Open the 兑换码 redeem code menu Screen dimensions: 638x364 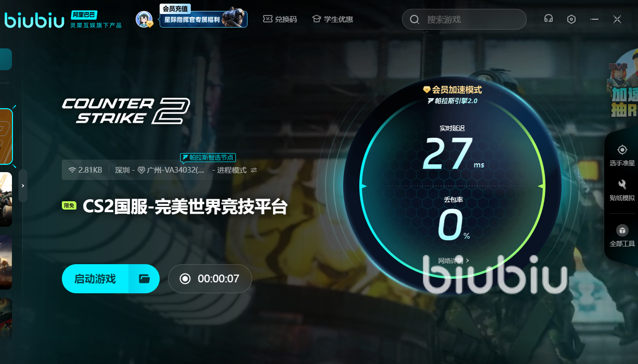pyautogui.click(x=280, y=19)
